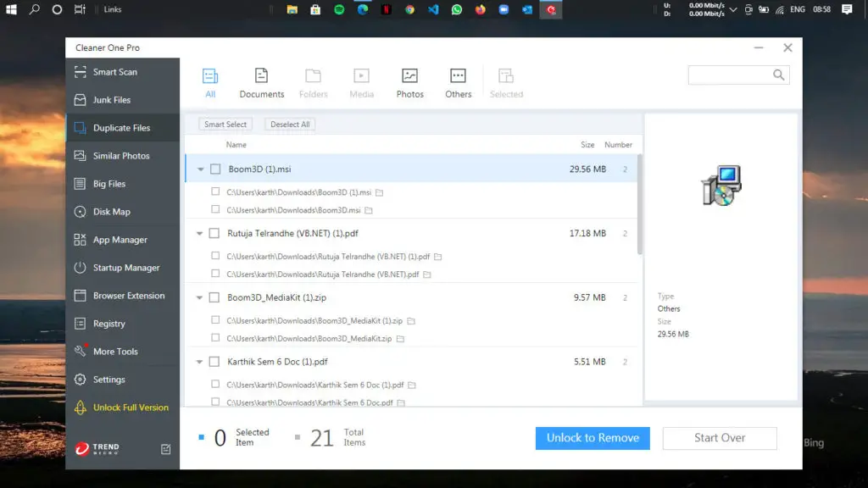Collapse the Rutuja Telrandhe (VB.NET) (1).pdf group
The image size is (868, 488).
(x=199, y=234)
